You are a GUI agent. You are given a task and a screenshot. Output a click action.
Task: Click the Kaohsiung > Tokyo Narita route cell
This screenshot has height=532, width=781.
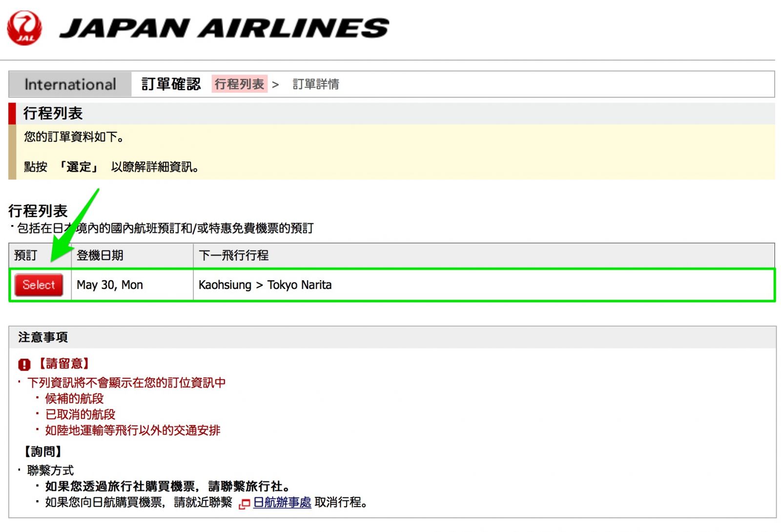[483, 285]
